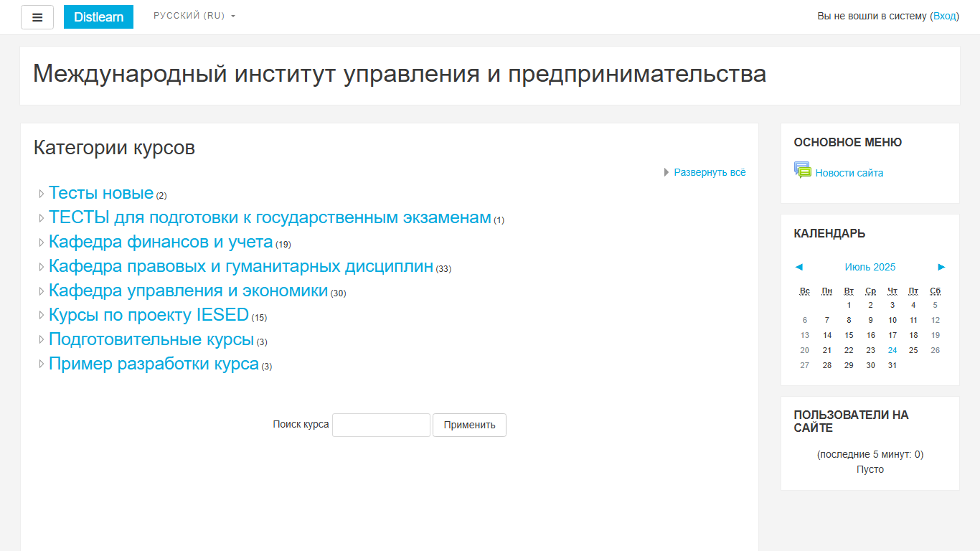This screenshot has height=551, width=980.
Task: Click the Применить button
Action: coord(469,425)
